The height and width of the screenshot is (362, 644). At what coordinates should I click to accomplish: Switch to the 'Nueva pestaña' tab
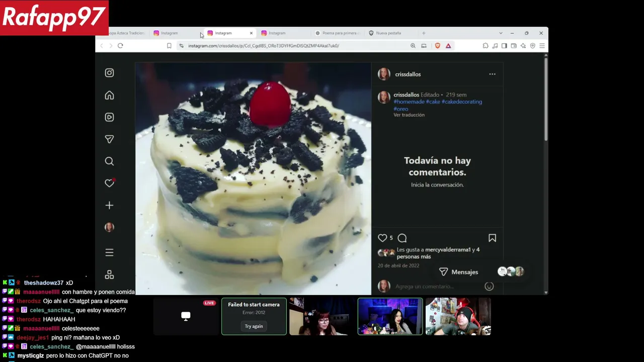pos(390,33)
